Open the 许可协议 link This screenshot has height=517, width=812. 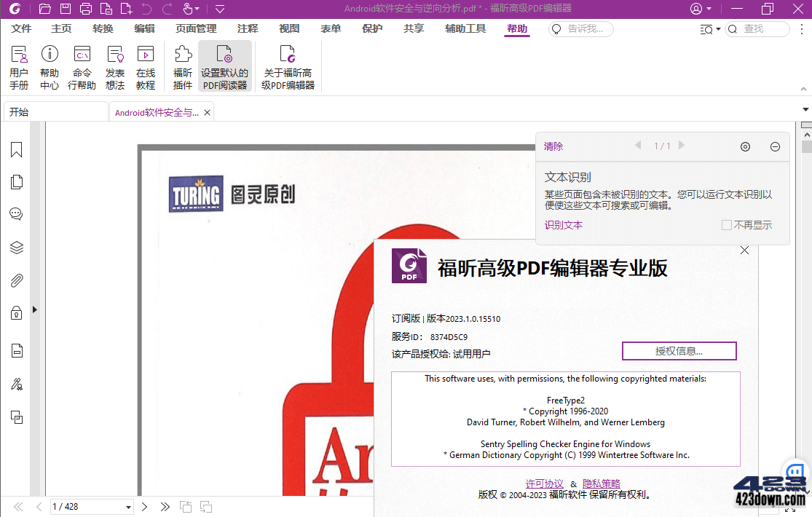(x=544, y=483)
